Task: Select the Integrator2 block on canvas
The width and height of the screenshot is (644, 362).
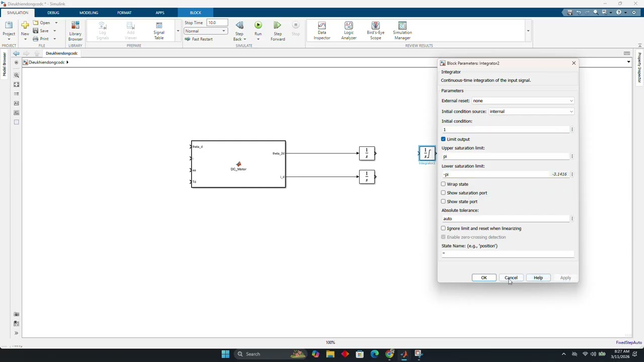Action: click(427, 153)
